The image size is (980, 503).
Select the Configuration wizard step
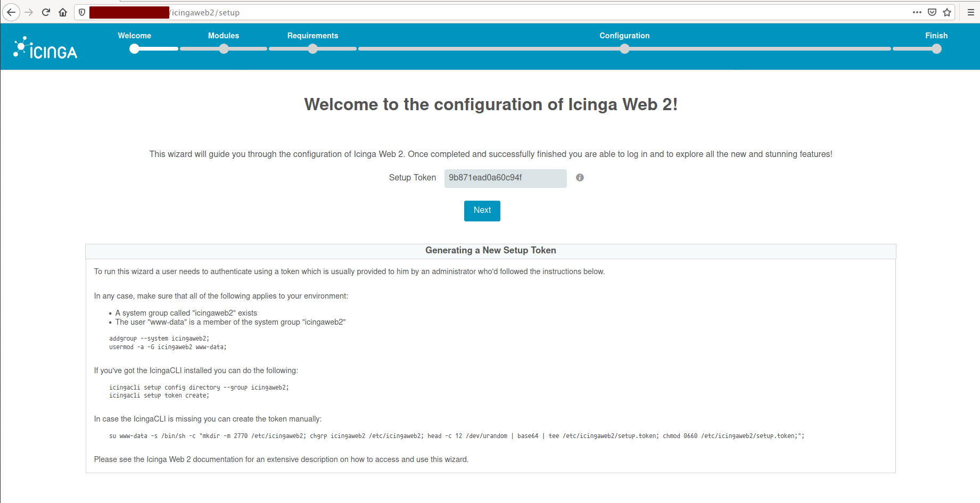(x=624, y=36)
